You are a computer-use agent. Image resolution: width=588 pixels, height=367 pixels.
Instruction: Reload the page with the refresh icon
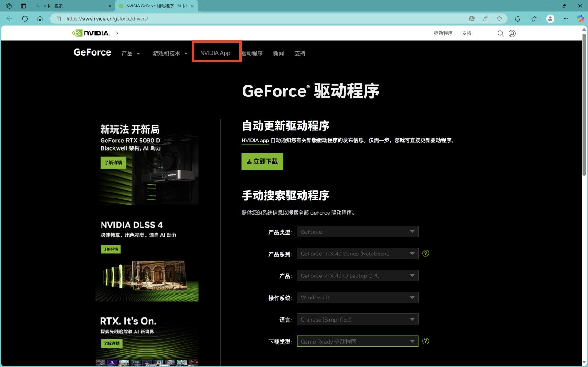click(x=25, y=19)
